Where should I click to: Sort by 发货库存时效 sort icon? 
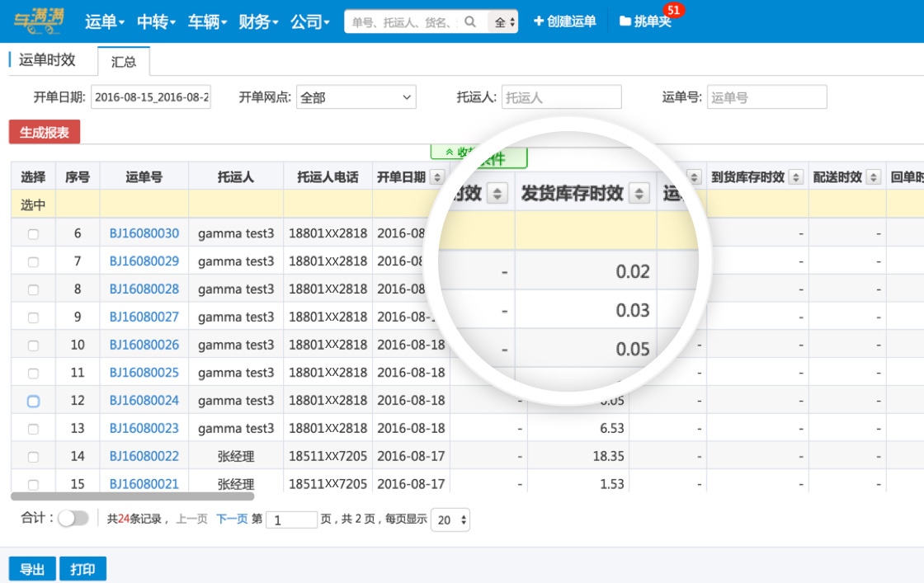[x=639, y=193]
